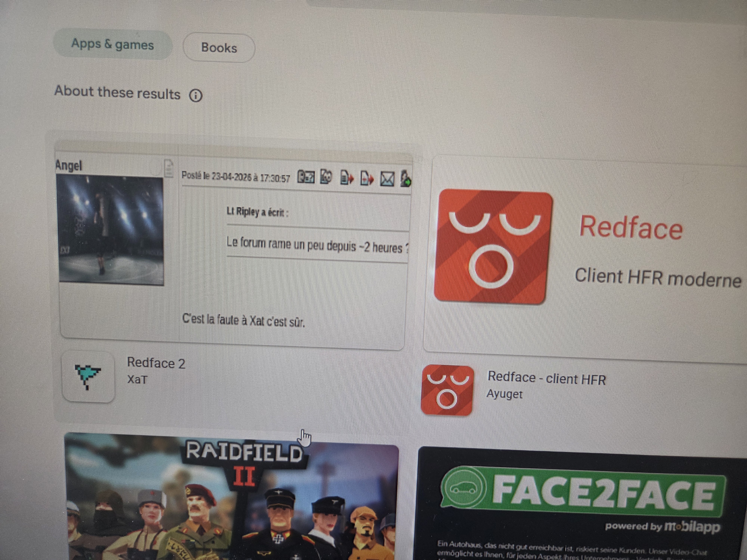Open the Raidfield II game banner
This screenshot has width=747, height=560.
tap(232, 496)
